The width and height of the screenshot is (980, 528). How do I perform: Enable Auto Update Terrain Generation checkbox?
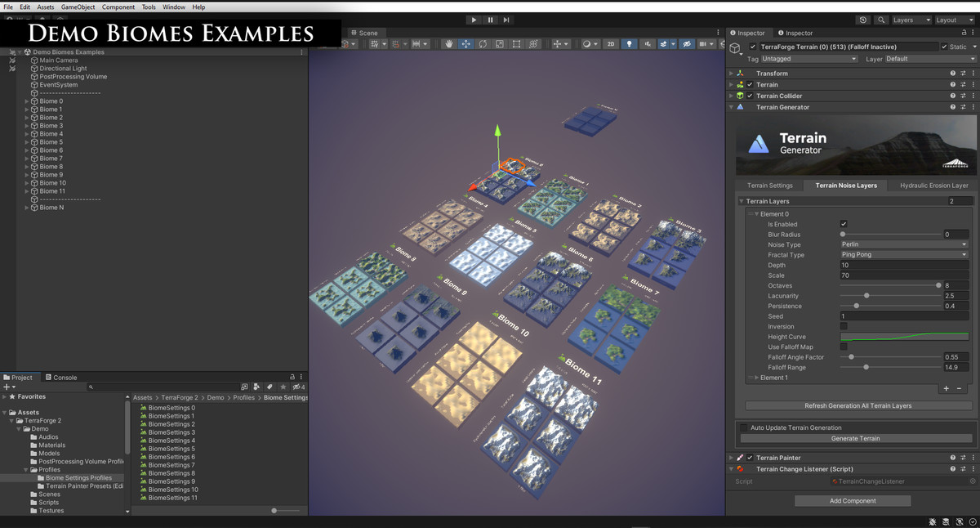743,427
